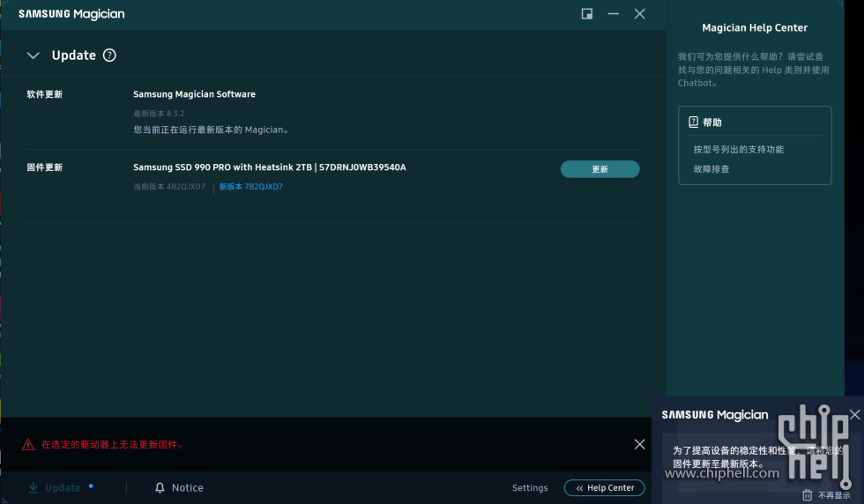Open Settings in the bottom bar

coord(530,487)
